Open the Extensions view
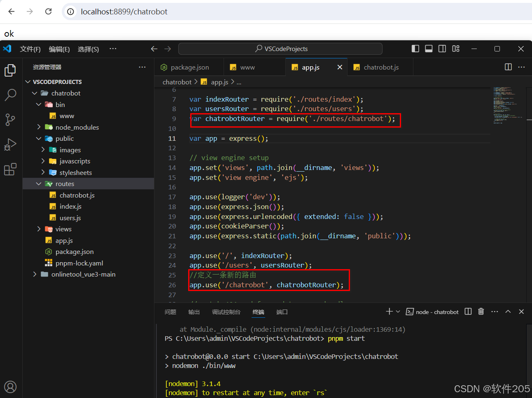The width and height of the screenshot is (532, 398). (10, 169)
